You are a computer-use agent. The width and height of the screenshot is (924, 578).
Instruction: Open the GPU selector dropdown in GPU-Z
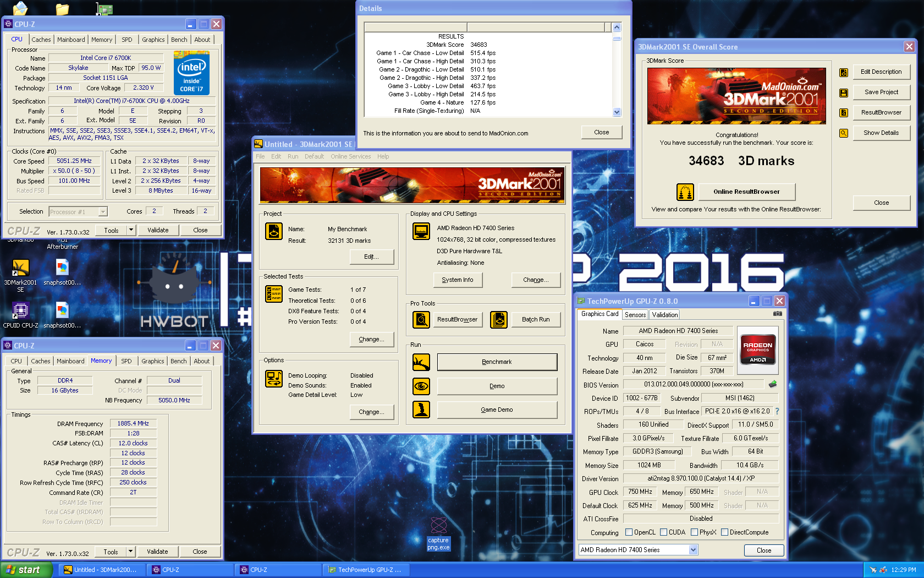coord(693,550)
